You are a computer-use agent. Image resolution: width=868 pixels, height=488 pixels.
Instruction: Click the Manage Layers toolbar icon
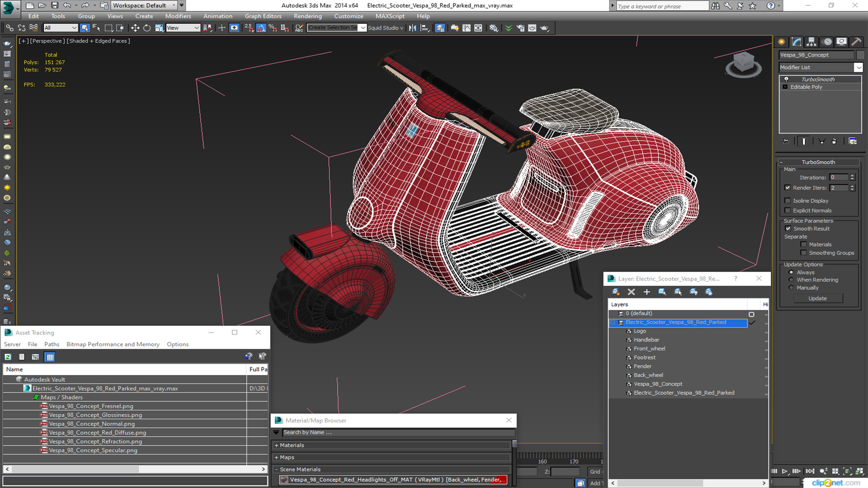pyautogui.click(x=440, y=28)
